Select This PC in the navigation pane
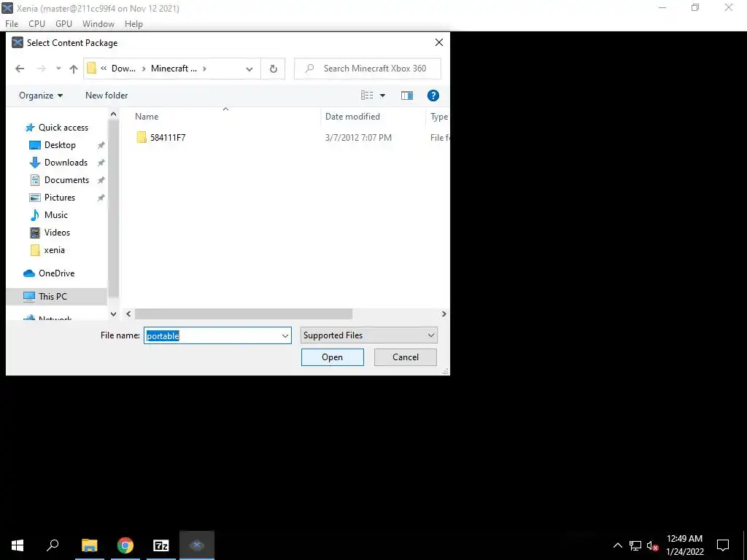This screenshot has width=747, height=560. point(53,296)
